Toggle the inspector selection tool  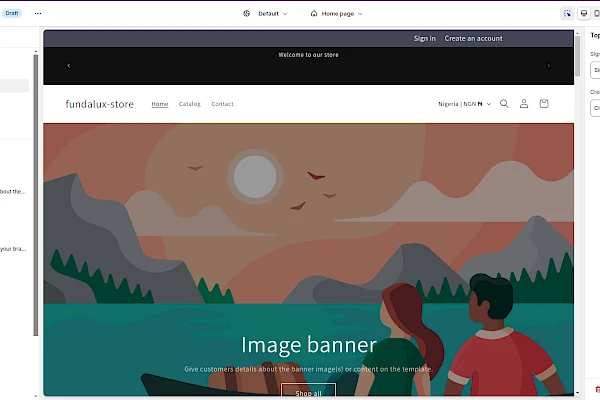(568, 14)
